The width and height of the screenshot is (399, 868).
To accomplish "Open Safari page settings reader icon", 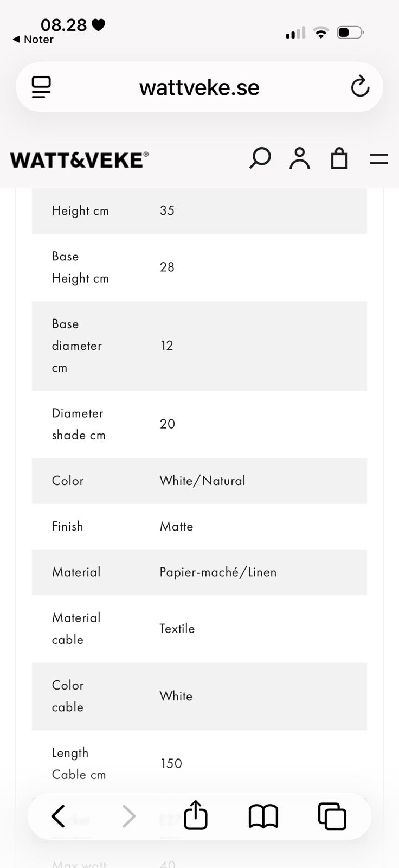I will coord(41,87).
